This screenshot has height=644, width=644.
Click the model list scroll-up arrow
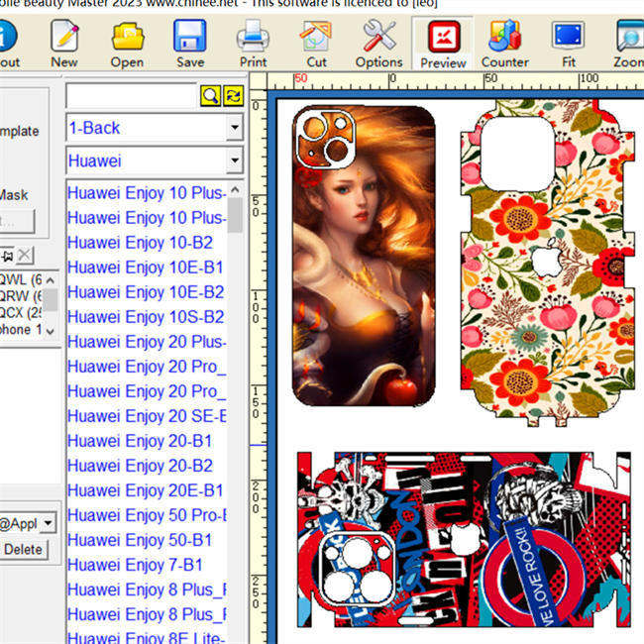point(235,190)
